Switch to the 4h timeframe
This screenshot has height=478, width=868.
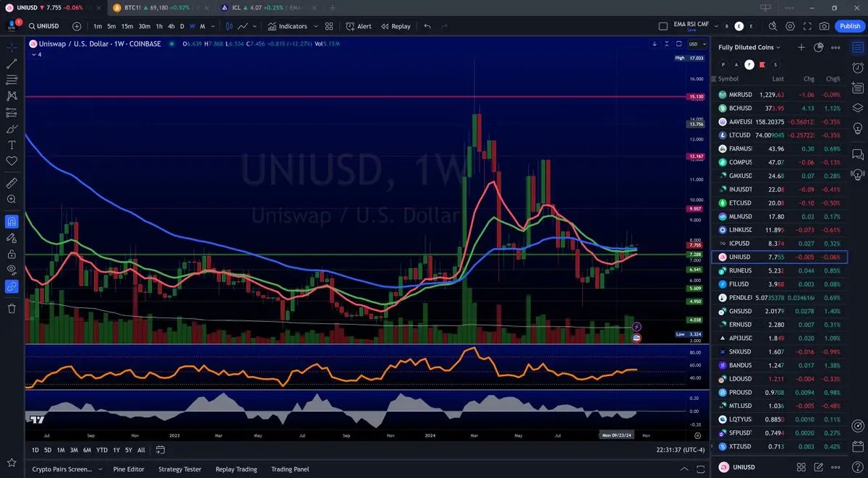(x=171, y=26)
